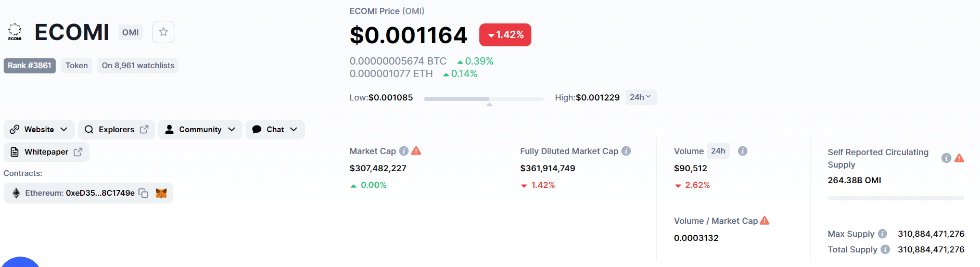The image size is (980, 267).
Task: Expand the Chat dropdown
Action: (x=275, y=130)
